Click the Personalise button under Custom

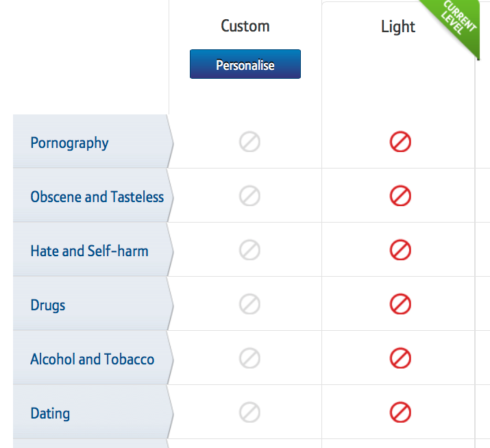pos(245,64)
